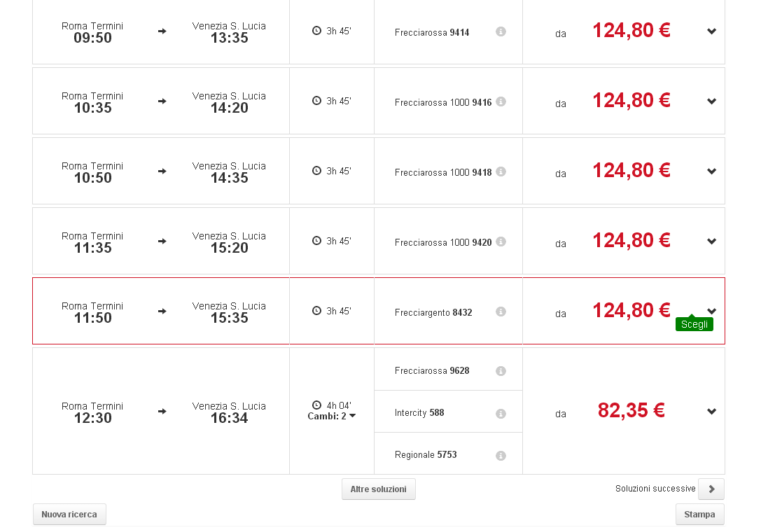
Task: Open info icon for Frecciarossa 1000 9418
Action: [501, 171]
